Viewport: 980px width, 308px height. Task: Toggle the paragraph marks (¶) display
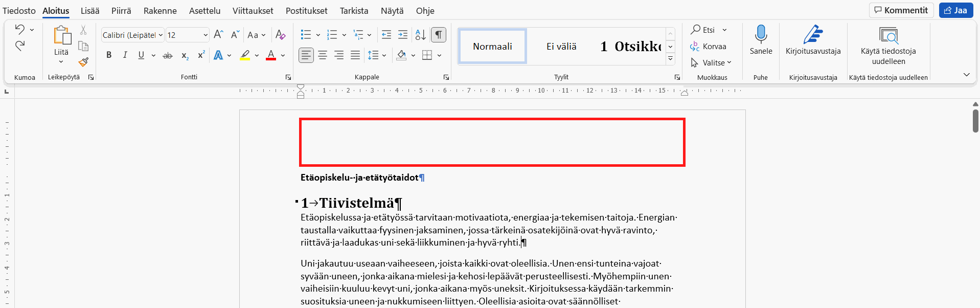point(439,35)
